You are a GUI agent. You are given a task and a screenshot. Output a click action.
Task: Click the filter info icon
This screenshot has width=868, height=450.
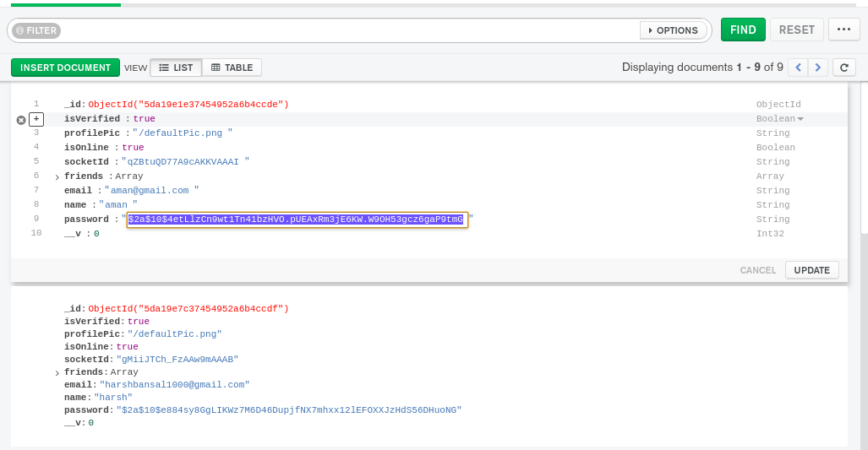point(20,30)
